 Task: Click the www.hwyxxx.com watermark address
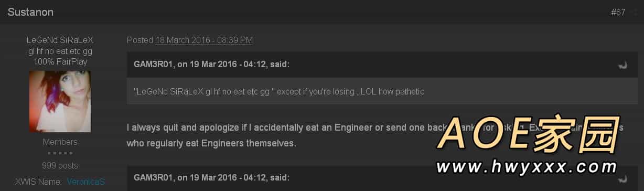(527, 167)
